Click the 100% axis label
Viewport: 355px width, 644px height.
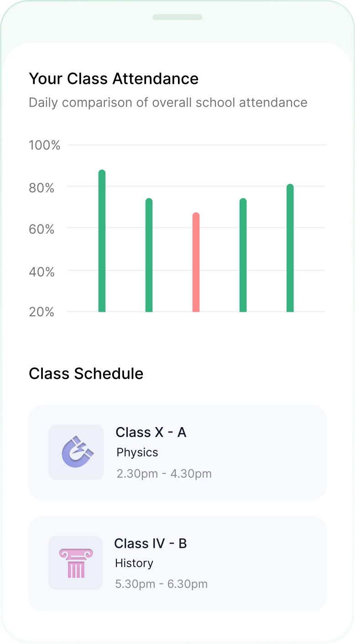tap(45, 145)
